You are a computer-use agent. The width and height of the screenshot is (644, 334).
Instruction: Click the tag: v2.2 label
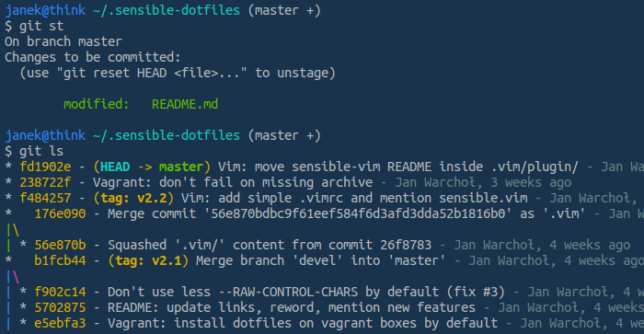pos(133,198)
